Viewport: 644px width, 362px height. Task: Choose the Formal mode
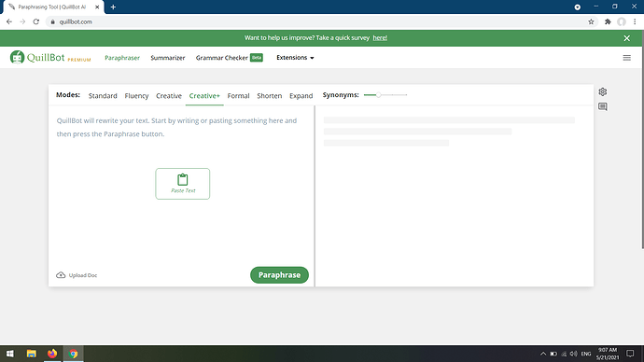pyautogui.click(x=238, y=95)
